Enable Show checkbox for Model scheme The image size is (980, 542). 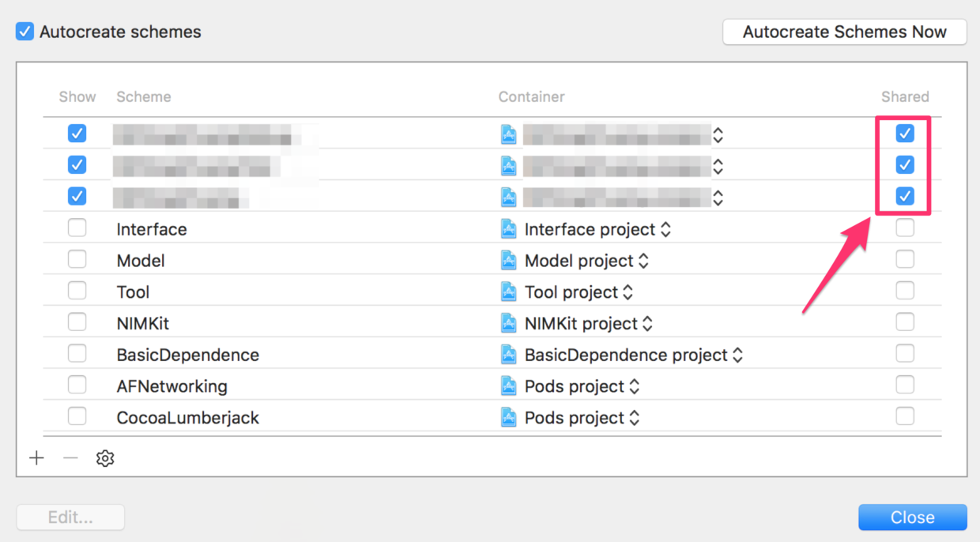tap(77, 259)
